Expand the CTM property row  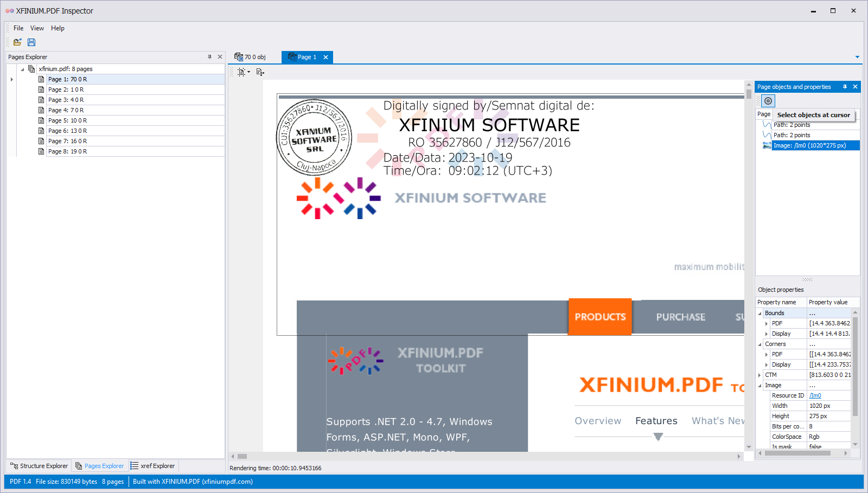(x=759, y=375)
